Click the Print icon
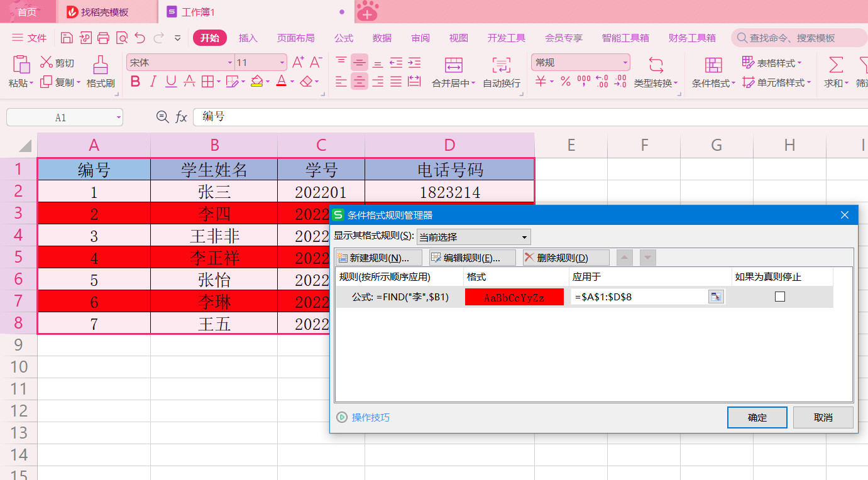Viewport: 868px width, 480px height. coord(103,38)
